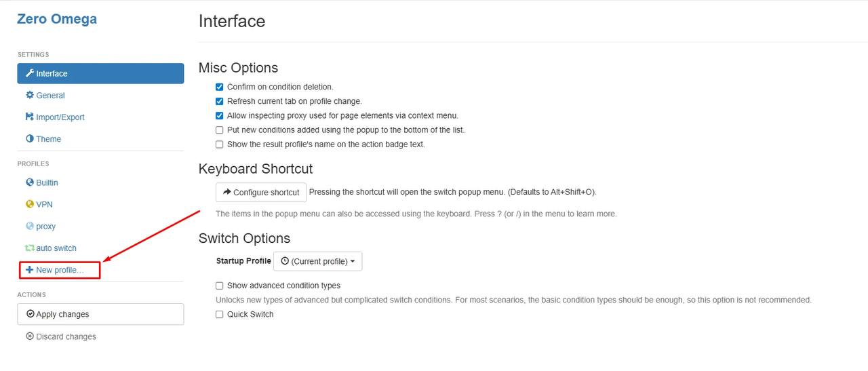Open the Startup Profile dropdown
Viewport: 868px width, 371px height.
click(317, 261)
